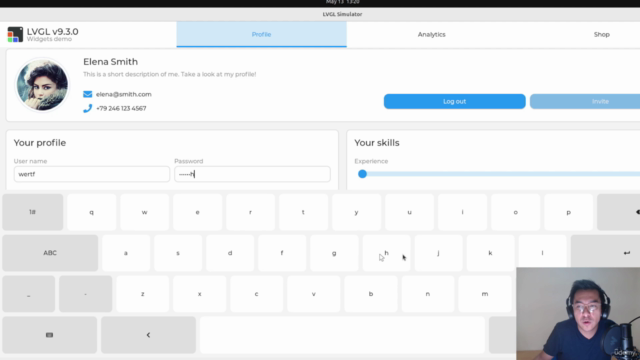Tap the x key

click(x=200, y=294)
